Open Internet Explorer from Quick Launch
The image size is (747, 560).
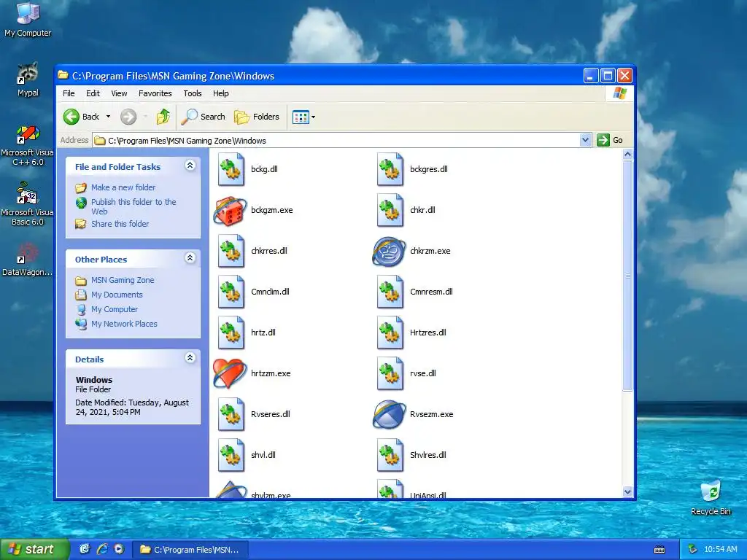tap(102, 549)
